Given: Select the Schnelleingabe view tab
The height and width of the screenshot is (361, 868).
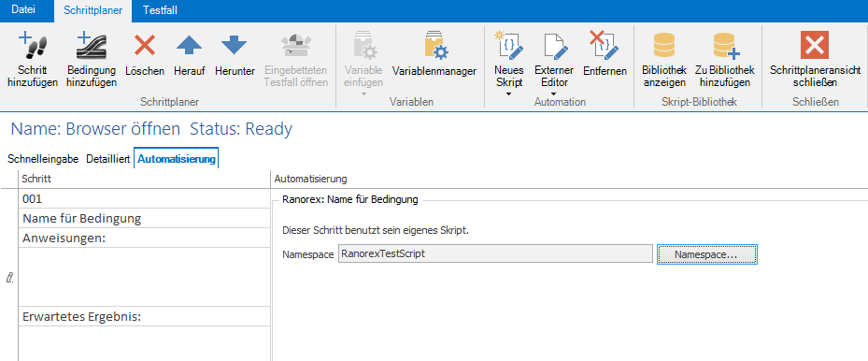Looking at the screenshot, I should tap(43, 160).
